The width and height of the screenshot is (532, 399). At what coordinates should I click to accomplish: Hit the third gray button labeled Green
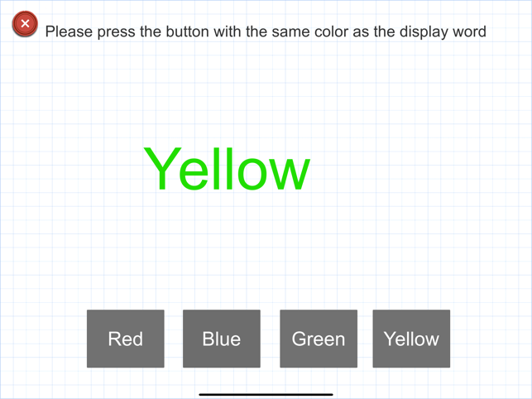[x=319, y=339]
